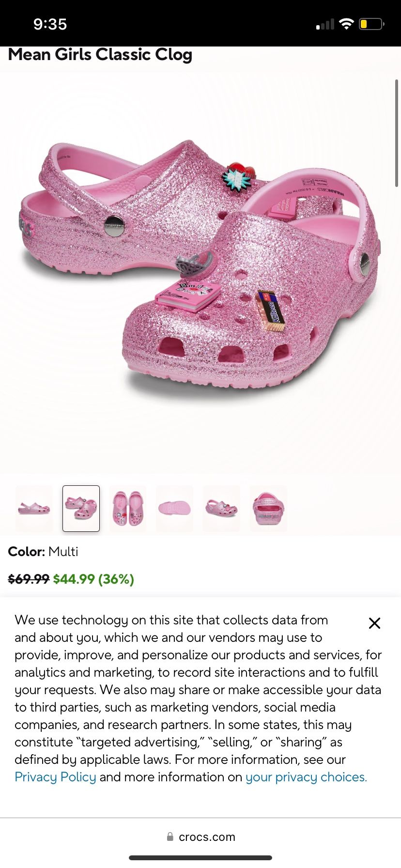Tap the $44.99 sale price
This screenshot has height=868, width=401.
[x=74, y=579]
